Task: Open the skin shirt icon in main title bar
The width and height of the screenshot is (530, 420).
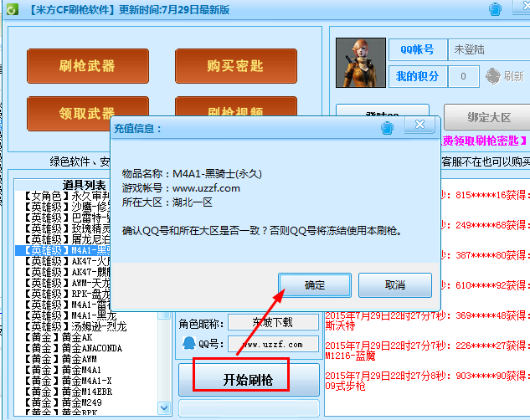Action: pyautogui.click(x=495, y=9)
